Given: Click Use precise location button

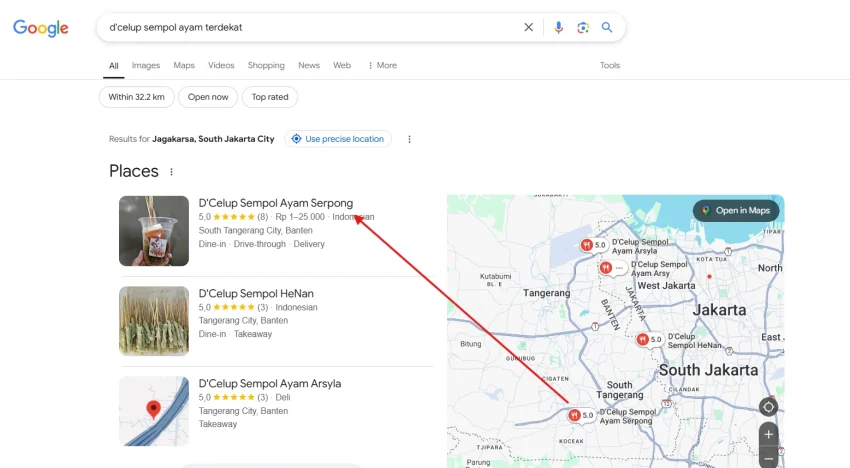Looking at the screenshot, I should coord(338,139).
